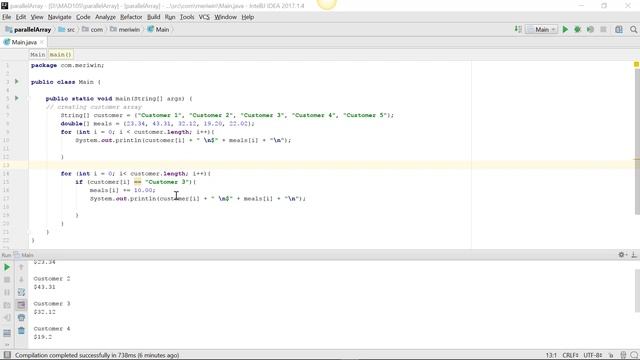Open the Window menu
640x360 pixels.
(x=225, y=17)
